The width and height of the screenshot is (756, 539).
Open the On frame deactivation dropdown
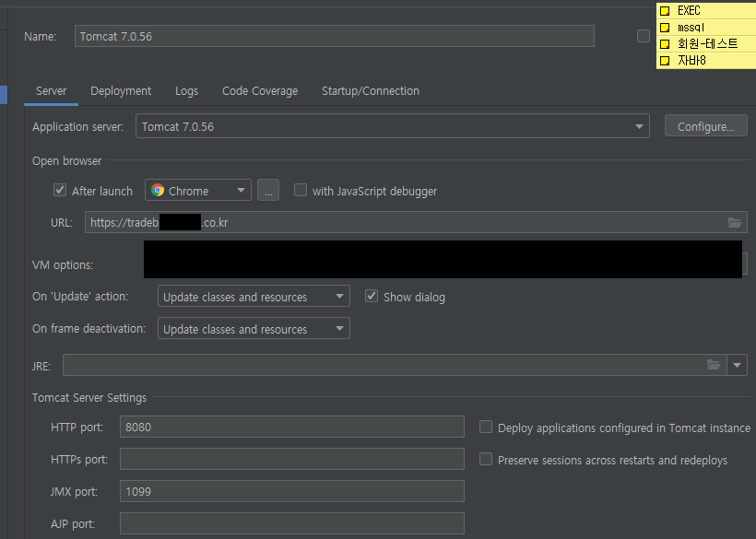(x=254, y=329)
